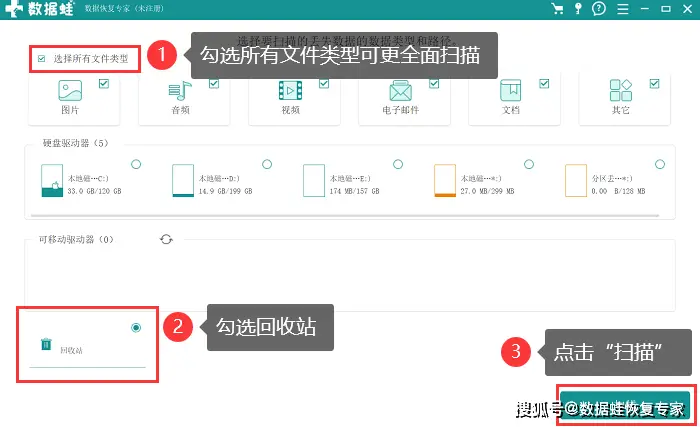
Task: Click the 128 MB lost partition drive icon
Action: [576, 180]
